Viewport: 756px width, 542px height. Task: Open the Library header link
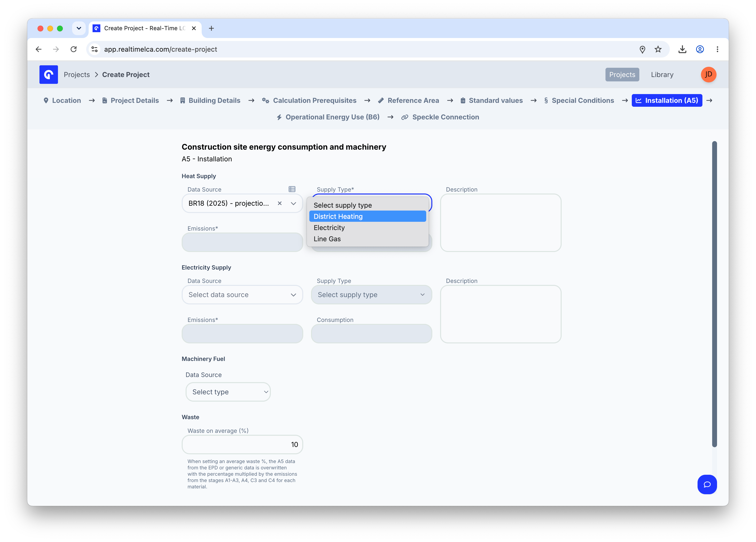[x=662, y=74]
